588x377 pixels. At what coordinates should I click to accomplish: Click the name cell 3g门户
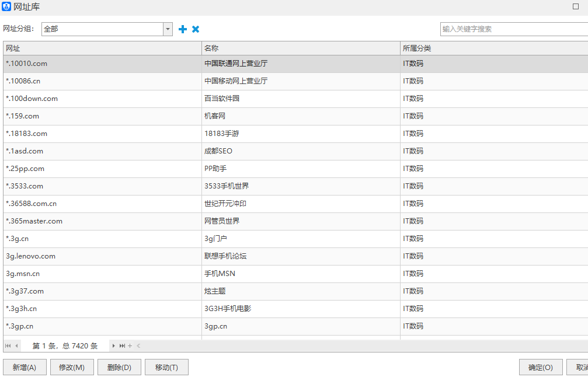click(301, 239)
